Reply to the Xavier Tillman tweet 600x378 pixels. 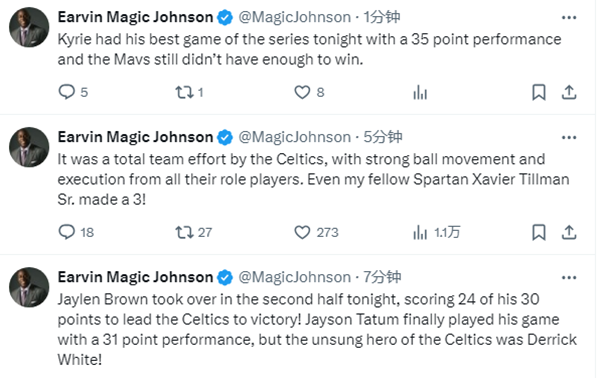click(x=67, y=232)
